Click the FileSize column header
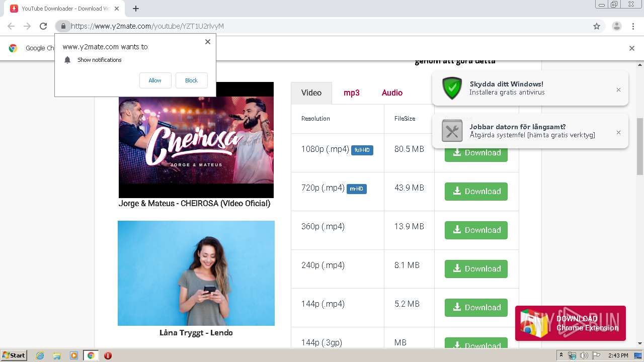This screenshot has height=362, width=644. coord(405,119)
